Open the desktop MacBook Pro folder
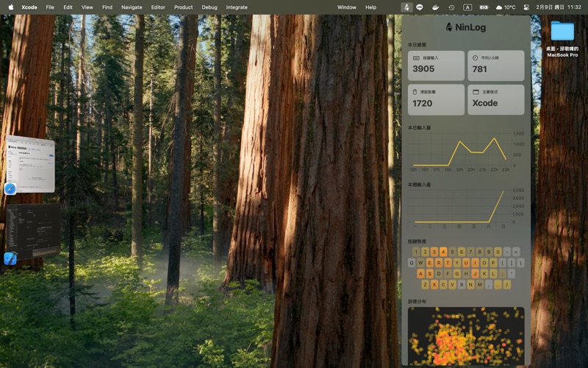The height and width of the screenshot is (368, 588). click(562, 31)
